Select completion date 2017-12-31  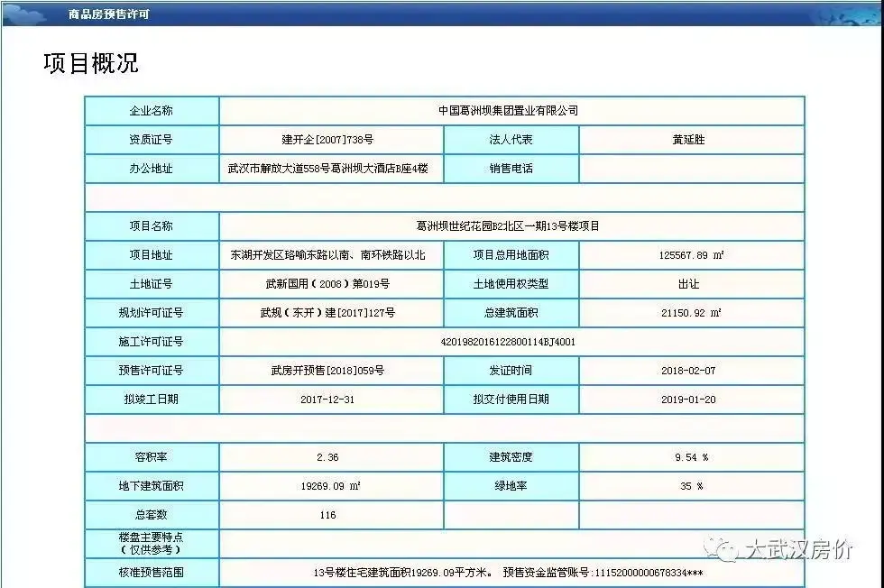327,400
